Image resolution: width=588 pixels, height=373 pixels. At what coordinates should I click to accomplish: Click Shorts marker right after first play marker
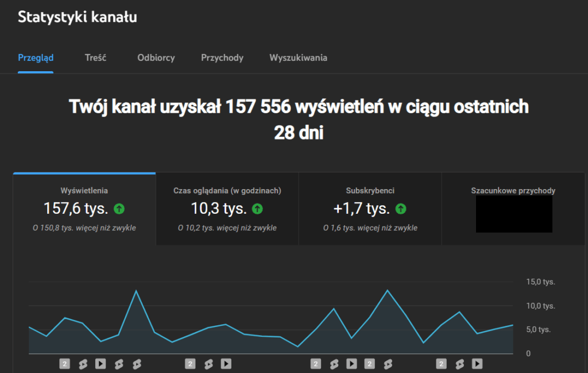point(119,363)
